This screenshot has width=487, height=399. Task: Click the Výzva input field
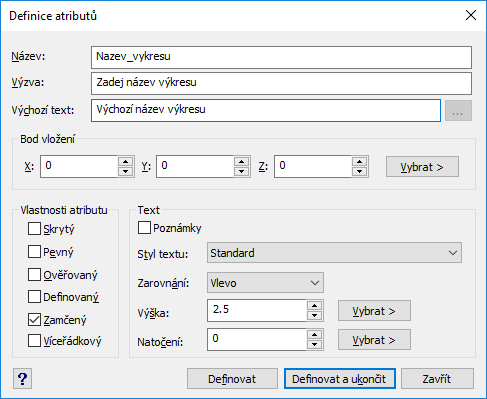(x=281, y=83)
